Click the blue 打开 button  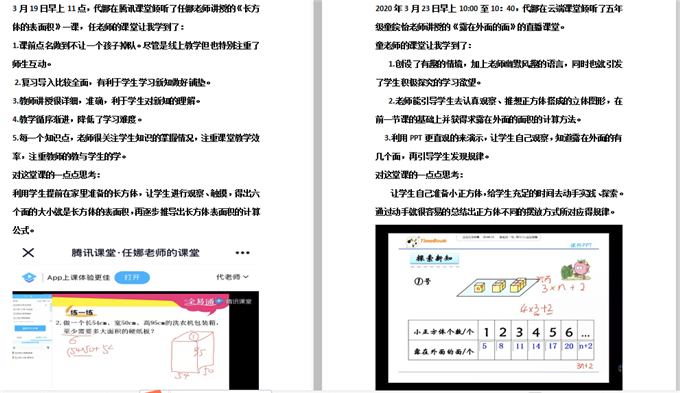132,277
